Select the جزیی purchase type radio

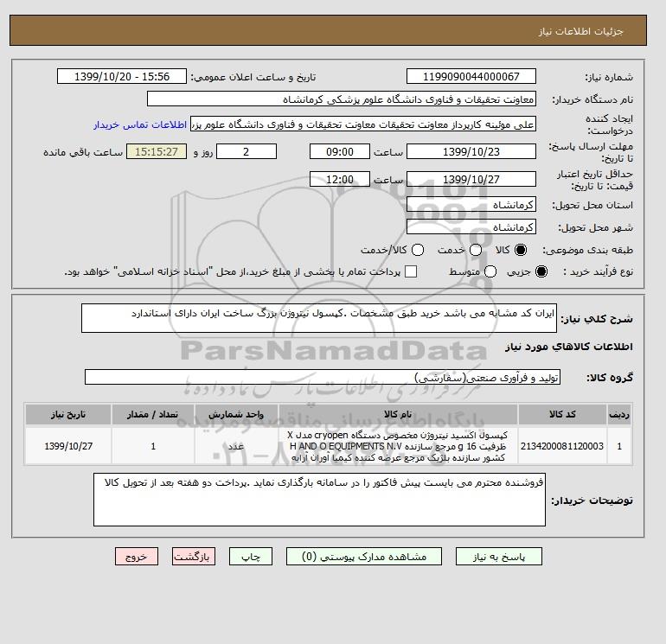click(x=541, y=271)
